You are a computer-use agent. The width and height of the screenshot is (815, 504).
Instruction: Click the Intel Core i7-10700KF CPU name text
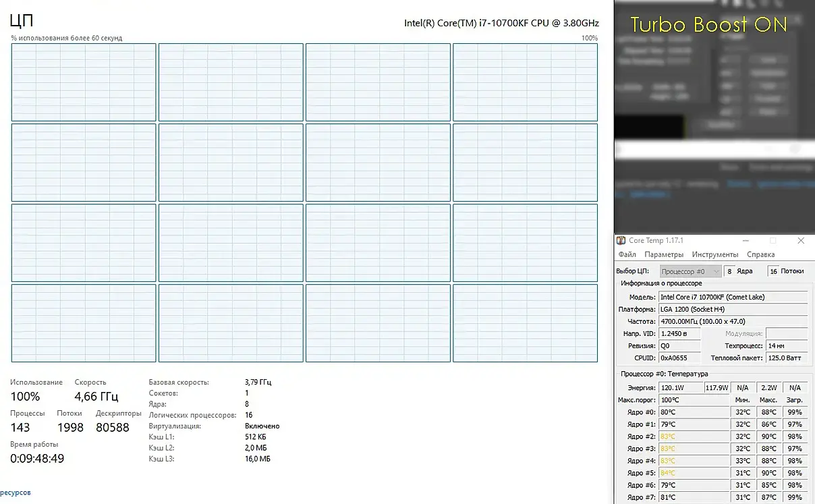pos(501,23)
